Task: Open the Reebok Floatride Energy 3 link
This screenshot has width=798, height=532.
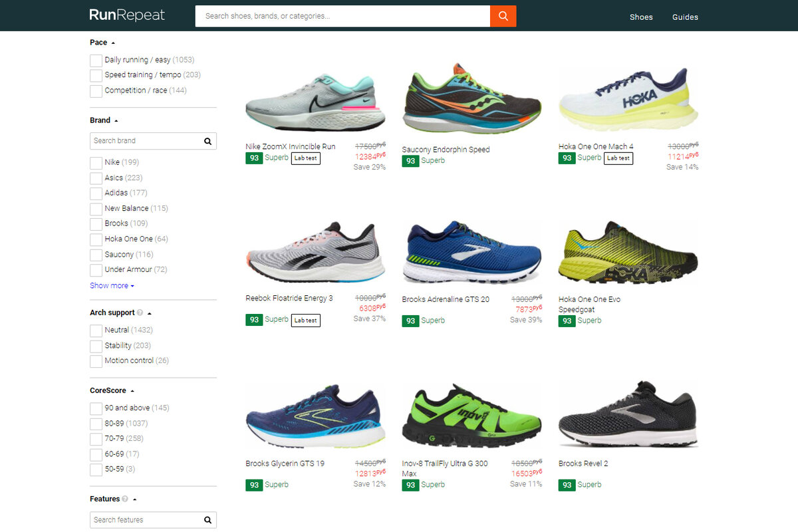Action: (289, 298)
